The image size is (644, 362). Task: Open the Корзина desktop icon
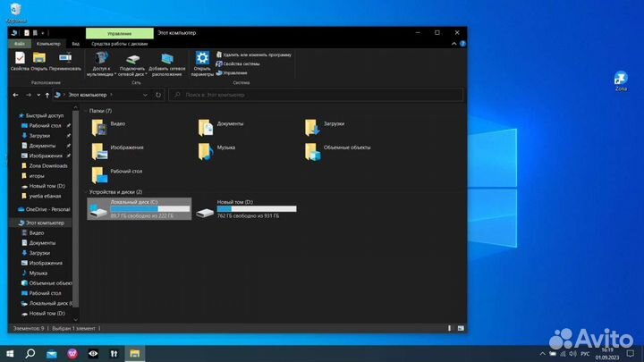16,13
